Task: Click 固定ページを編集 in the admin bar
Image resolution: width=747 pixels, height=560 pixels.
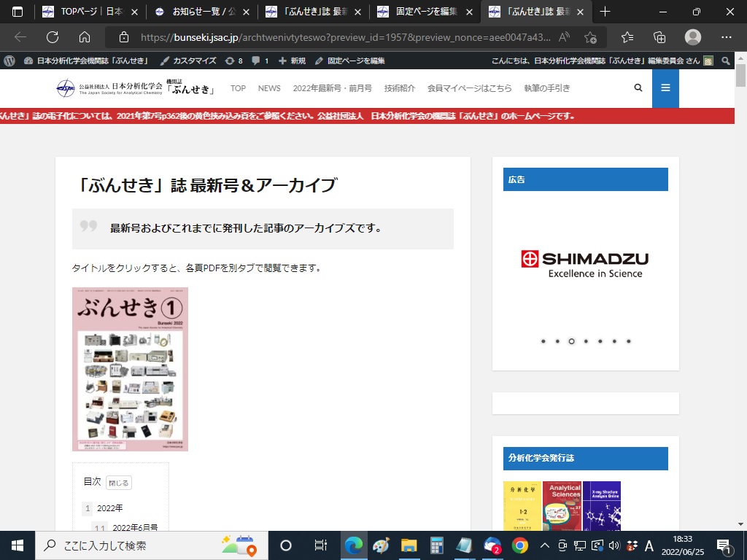Action: point(349,61)
